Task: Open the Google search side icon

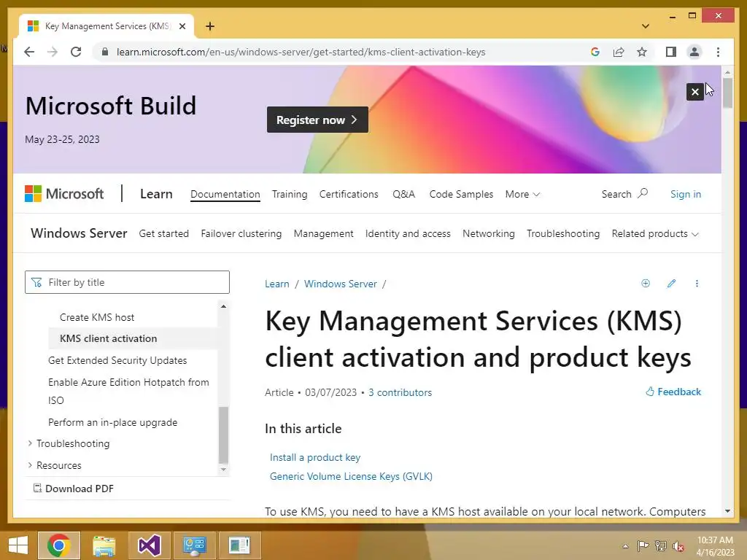Action: [x=595, y=52]
